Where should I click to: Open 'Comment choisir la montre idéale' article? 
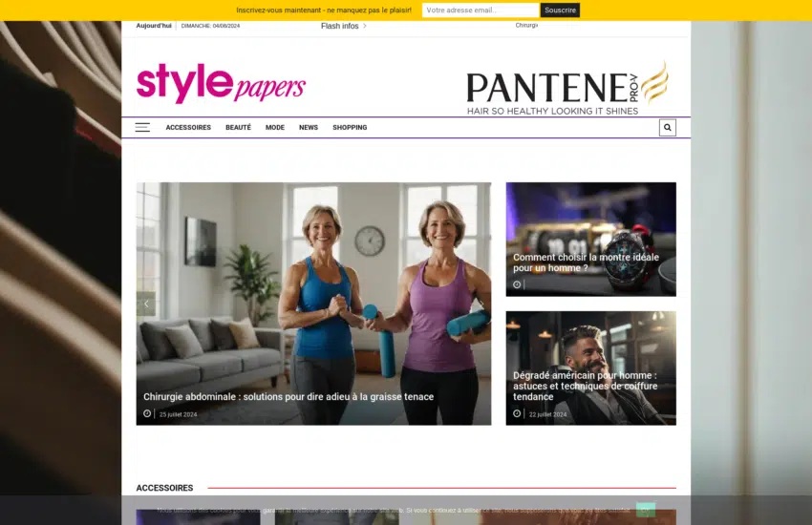pos(586,262)
